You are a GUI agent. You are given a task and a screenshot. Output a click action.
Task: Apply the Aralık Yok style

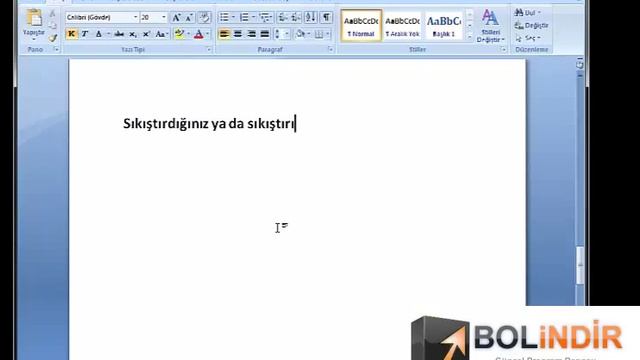pyautogui.click(x=402, y=25)
